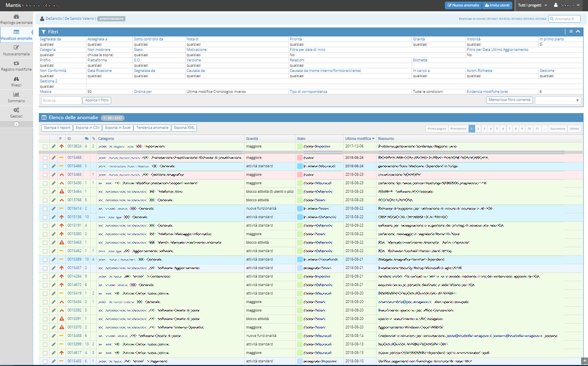The height and width of the screenshot is (366, 588).
Task: Open the Filtri hamburger menu icon
Action: pos(571,32)
